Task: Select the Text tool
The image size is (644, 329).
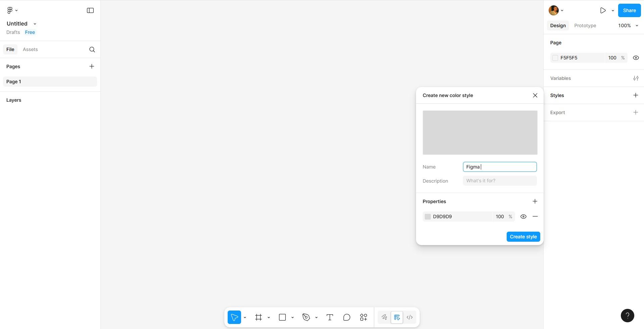Action: pos(329,317)
